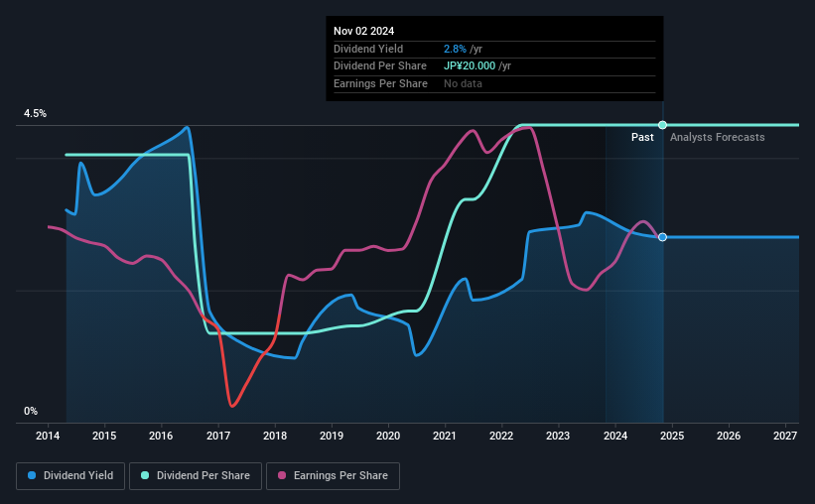Click the tooltip value 'JP¥20.000'
Image resolution: width=815 pixels, height=504 pixels.
[x=470, y=66]
